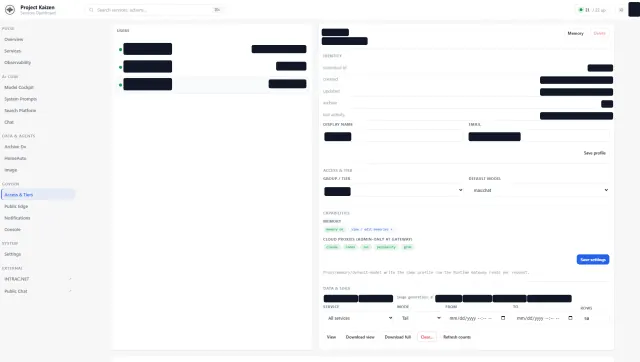The width and height of the screenshot is (640, 362).
Task: Go to Notifications page
Action: point(17,218)
